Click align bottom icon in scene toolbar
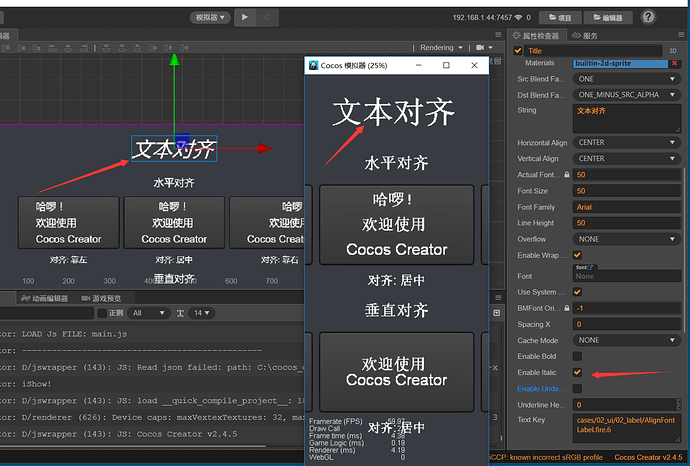This screenshot has width=690, height=466. [37, 48]
